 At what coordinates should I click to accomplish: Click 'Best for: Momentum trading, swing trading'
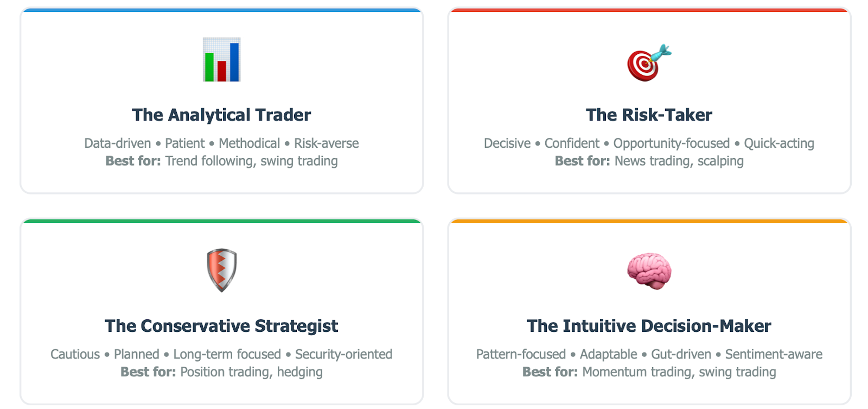(649, 372)
